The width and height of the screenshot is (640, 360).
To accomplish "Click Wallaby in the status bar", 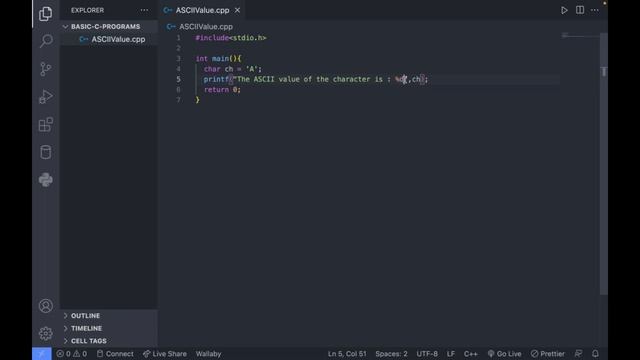I will pyautogui.click(x=208, y=353).
